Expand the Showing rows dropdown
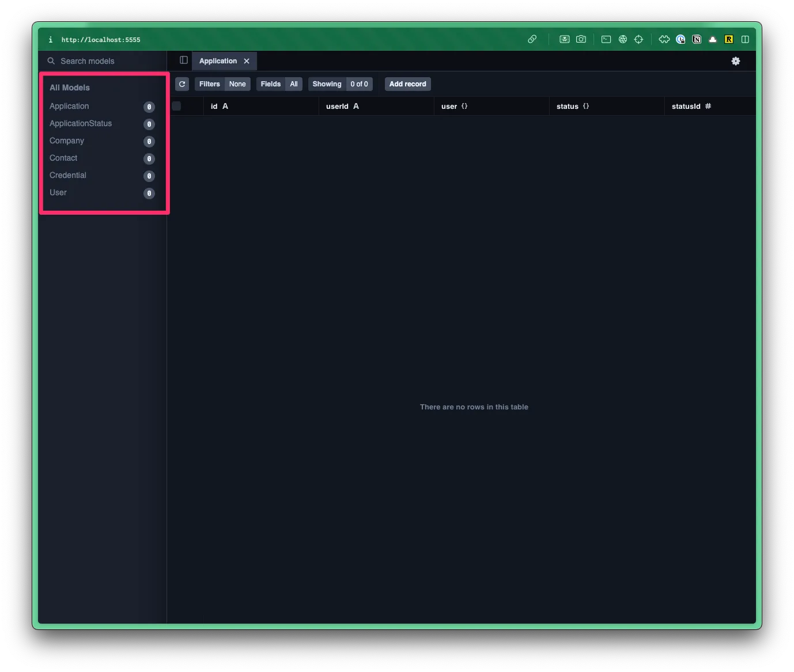The width and height of the screenshot is (794, 672). 340,84
